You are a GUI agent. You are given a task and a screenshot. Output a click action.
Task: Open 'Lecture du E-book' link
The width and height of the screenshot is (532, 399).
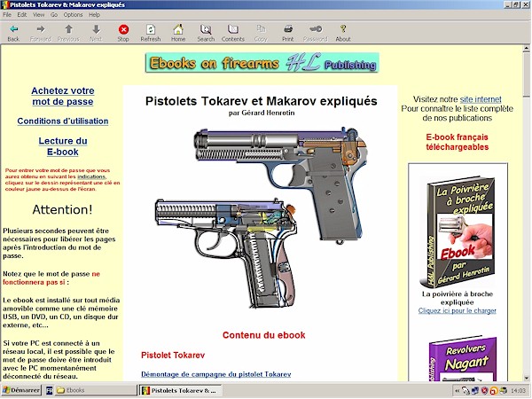pyautogui.click(x=63, y=146)
